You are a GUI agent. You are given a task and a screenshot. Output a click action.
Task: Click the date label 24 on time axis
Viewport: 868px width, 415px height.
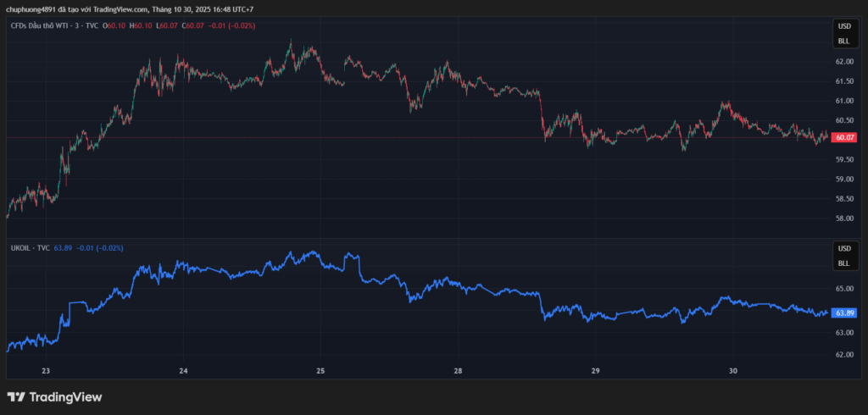(x=183, y=371)
